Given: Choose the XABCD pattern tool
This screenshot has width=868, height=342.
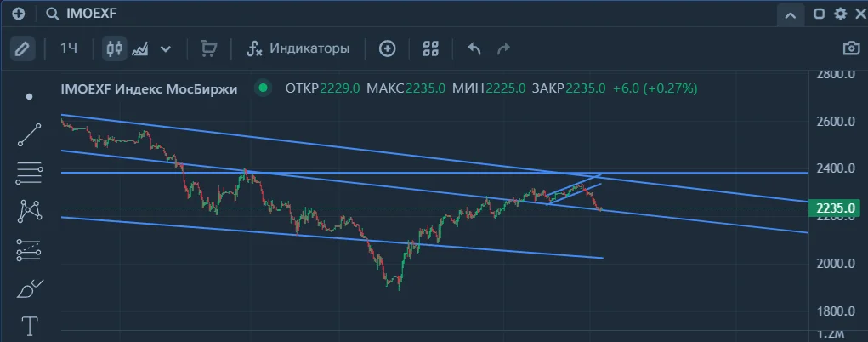Looking at the screenshot, I should tap(30, 211).
